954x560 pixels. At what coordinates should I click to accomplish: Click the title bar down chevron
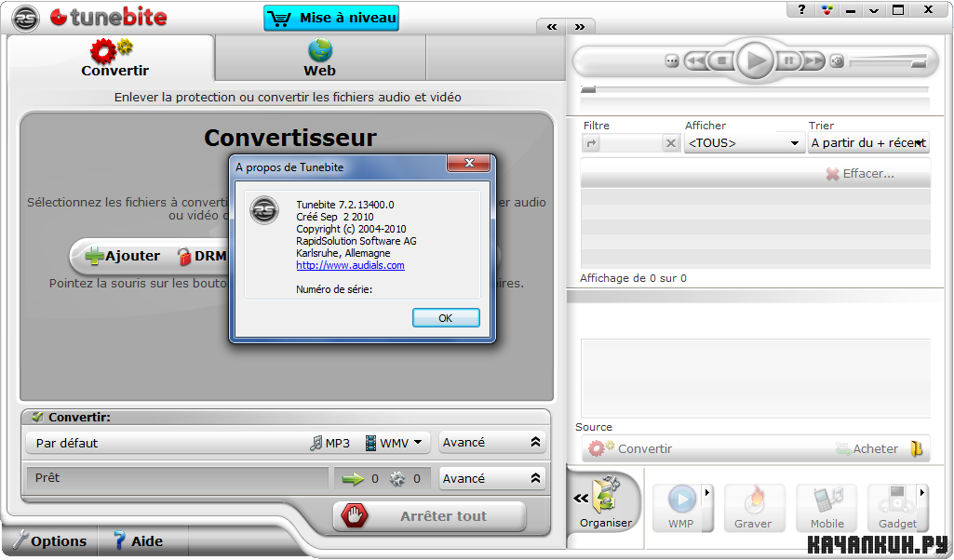click(874, 9)
